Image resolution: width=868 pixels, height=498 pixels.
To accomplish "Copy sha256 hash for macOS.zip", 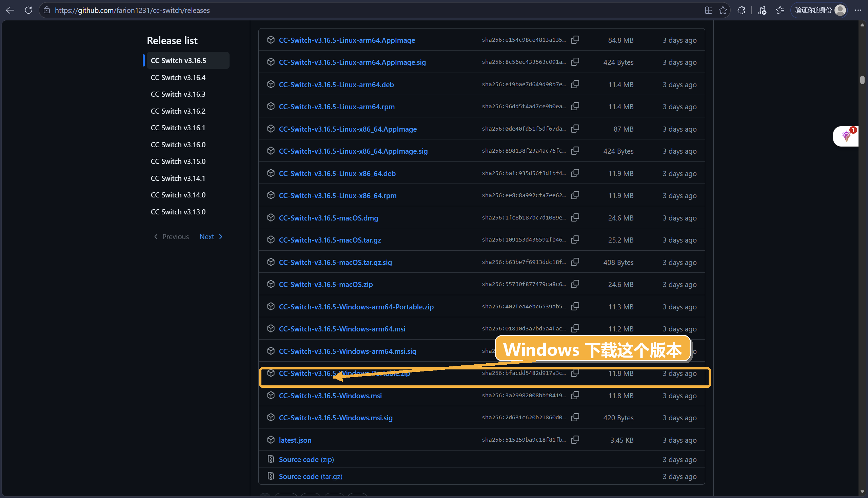I will click(x=575, y=284).
